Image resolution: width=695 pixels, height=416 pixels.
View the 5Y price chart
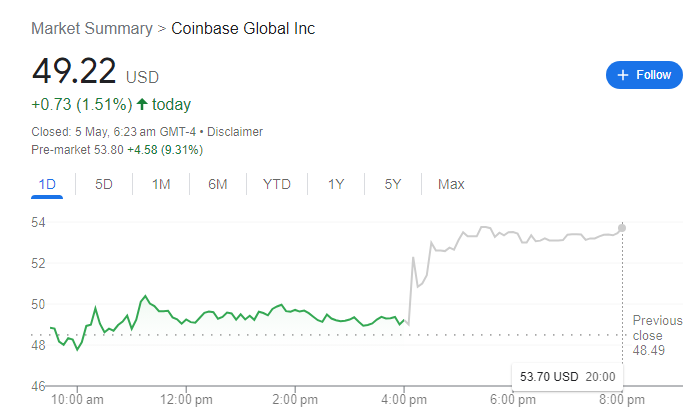[x=393, y=184]
